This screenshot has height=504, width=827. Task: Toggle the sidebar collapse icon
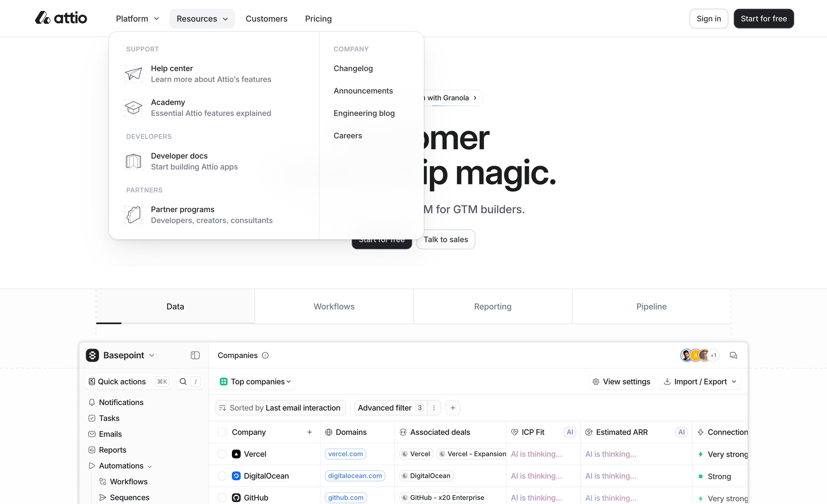[x=195, y=355]
